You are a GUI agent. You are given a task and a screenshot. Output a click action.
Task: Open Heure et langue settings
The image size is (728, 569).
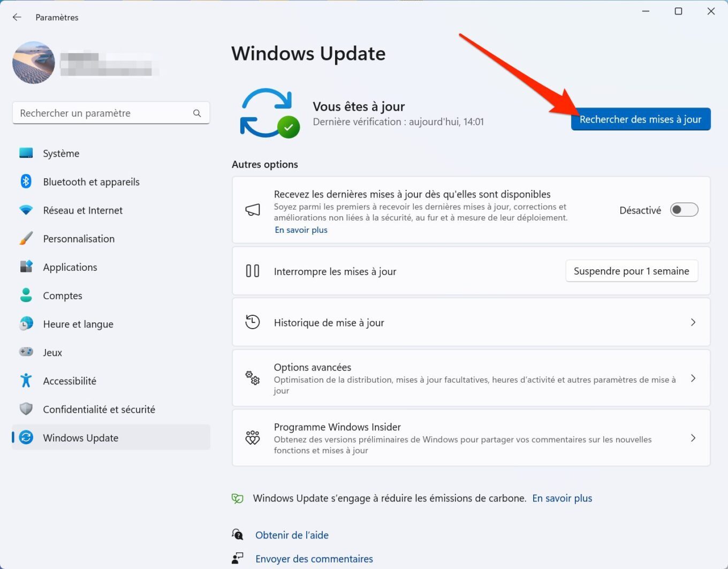111,324
